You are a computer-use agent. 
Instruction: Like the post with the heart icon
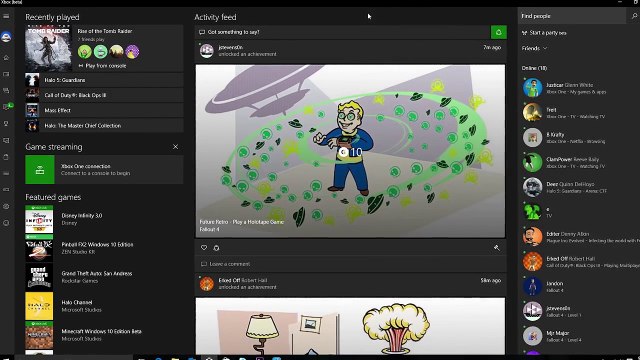204,248
